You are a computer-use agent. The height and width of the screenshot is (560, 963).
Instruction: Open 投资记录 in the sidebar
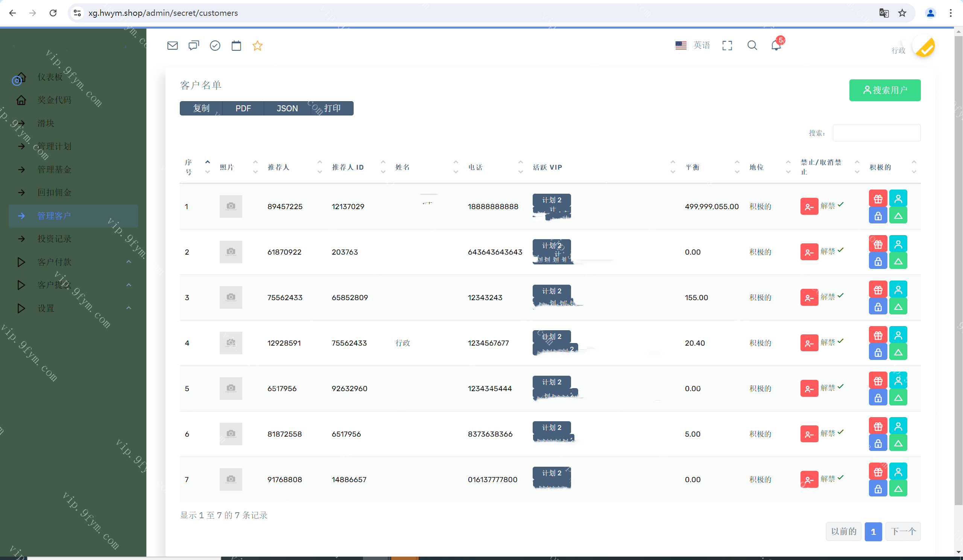pyautogui.click(x=54, y=239)
